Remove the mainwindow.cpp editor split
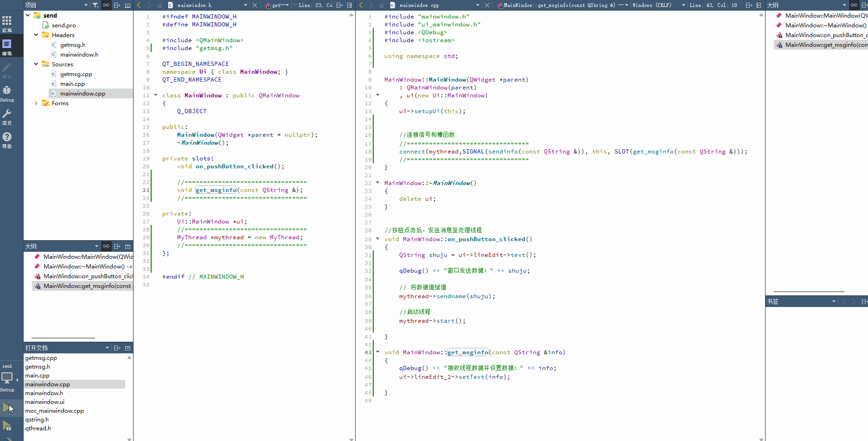The image size is (868, 441). pyautogui.click(x=759, y=5)
